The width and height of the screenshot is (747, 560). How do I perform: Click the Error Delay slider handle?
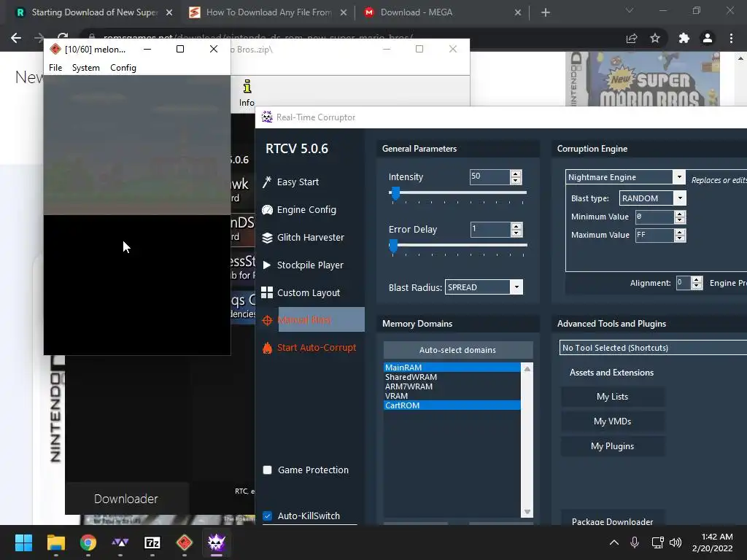[393, 246]
